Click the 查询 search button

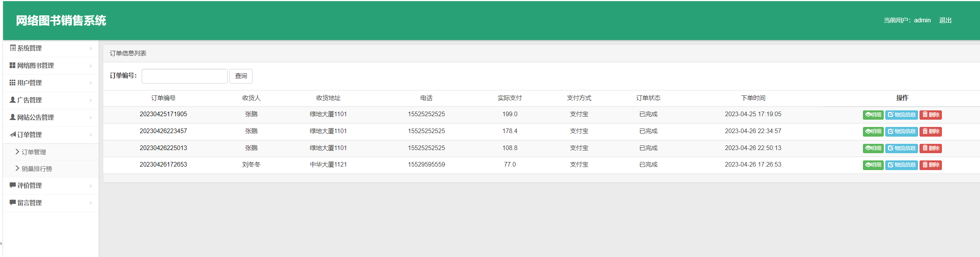tap(241, 76)
